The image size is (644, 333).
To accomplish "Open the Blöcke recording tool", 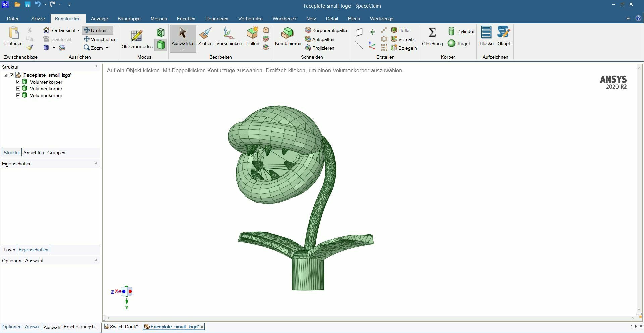I will click(x=486, y=33).
